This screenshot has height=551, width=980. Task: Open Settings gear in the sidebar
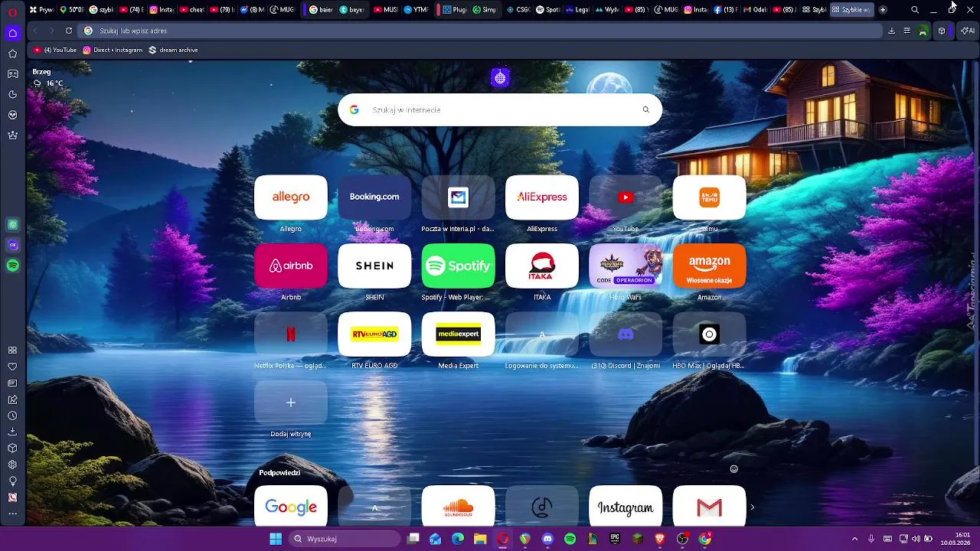click(12, 465)
